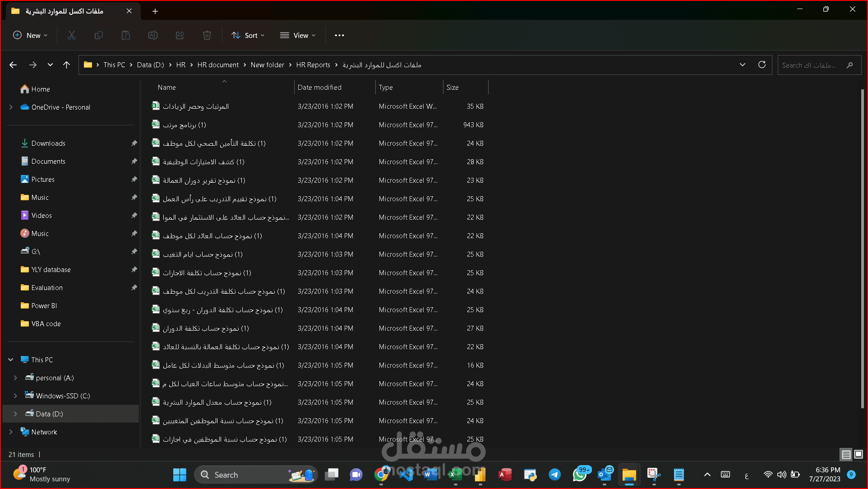
Task: Open Outlook from the taskbar
Action: click(605, 475)
